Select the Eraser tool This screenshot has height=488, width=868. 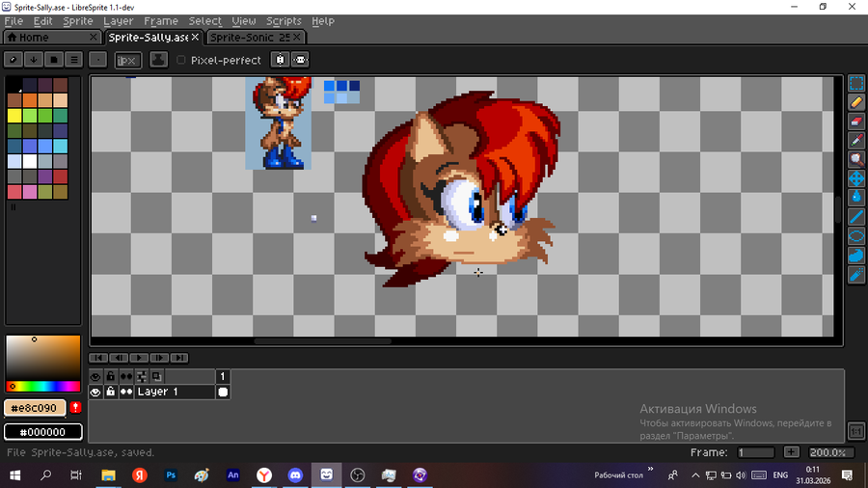click(855, 122)
